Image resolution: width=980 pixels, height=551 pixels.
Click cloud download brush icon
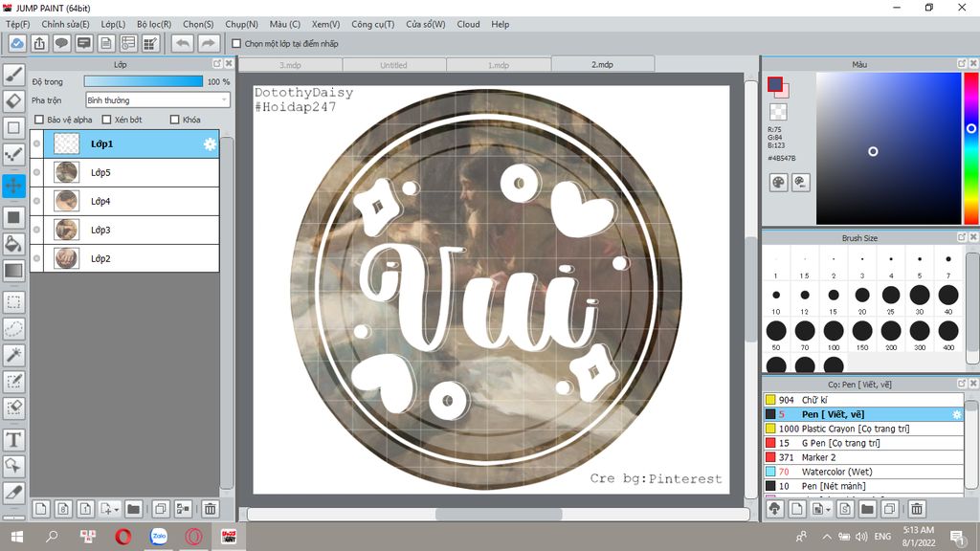point(775,509)
